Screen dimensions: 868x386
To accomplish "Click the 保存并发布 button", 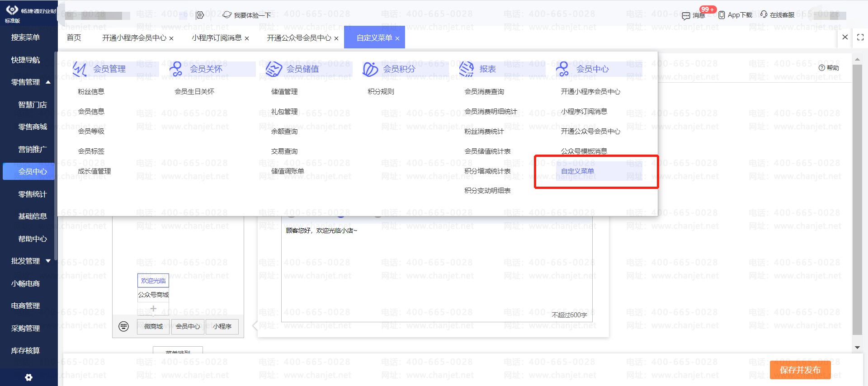I will pos(800,370).
